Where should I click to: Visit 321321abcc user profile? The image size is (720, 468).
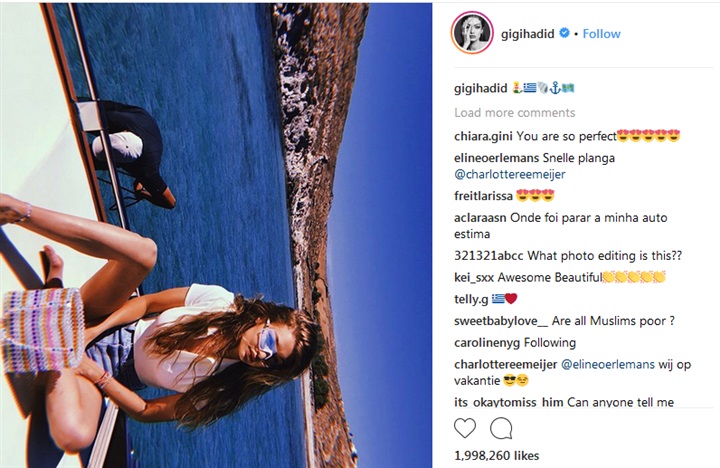(x=489, y=256)
